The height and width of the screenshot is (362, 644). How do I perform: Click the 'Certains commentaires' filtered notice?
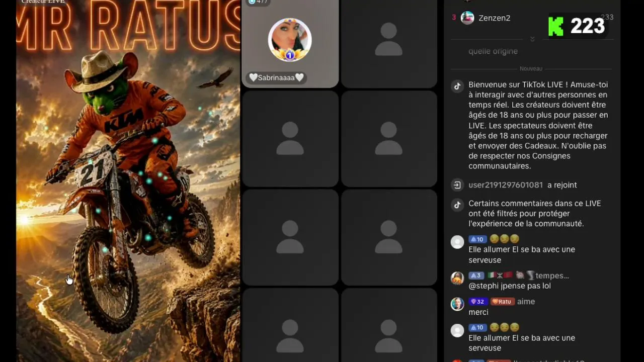535,214
